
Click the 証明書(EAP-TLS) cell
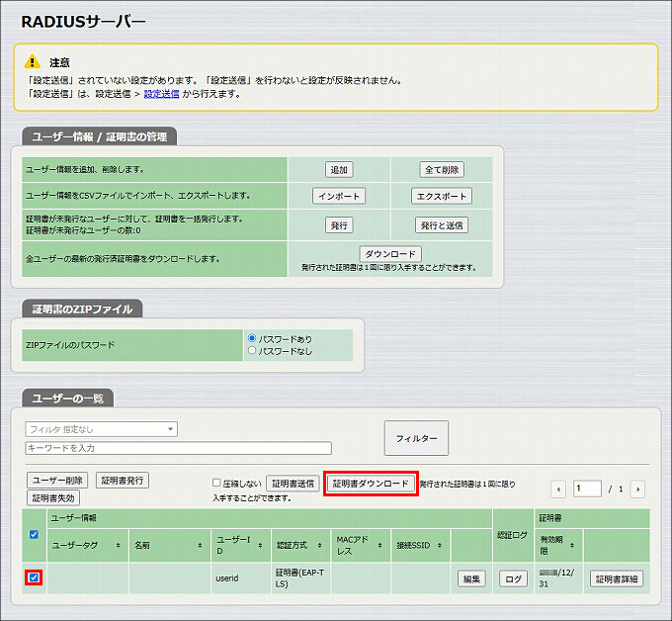click(300, 578)
